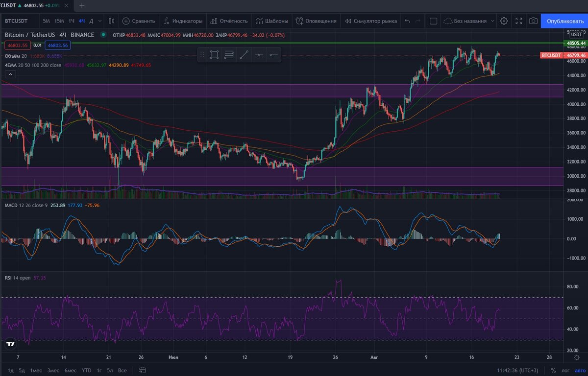Set range to 1д
The image size is (588, 376).
pyautogui.click(x=11, y=370)
